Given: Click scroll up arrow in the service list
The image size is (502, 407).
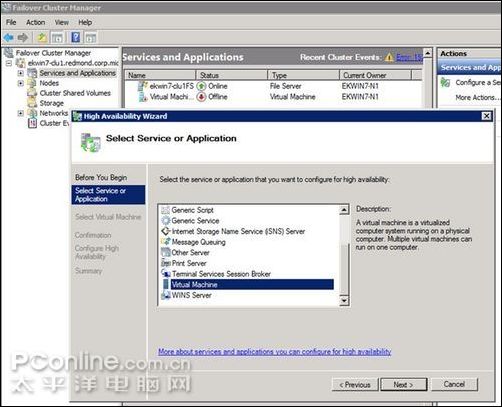Looking at the screenshot, I should point(344,210).
